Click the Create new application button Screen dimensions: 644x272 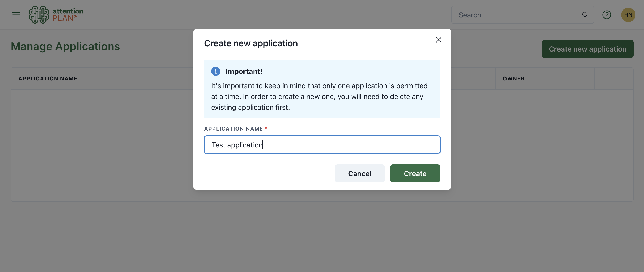coord(588,49)
